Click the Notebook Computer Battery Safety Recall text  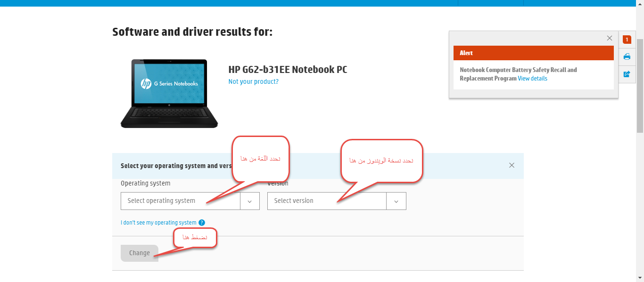(x=518, y=74)
